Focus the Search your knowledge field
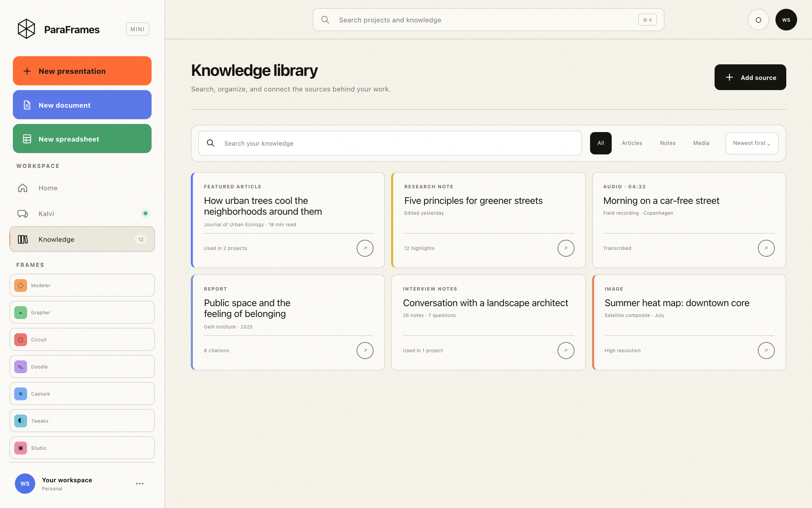This screenshot has height=508, width=812. pos(390,143)
